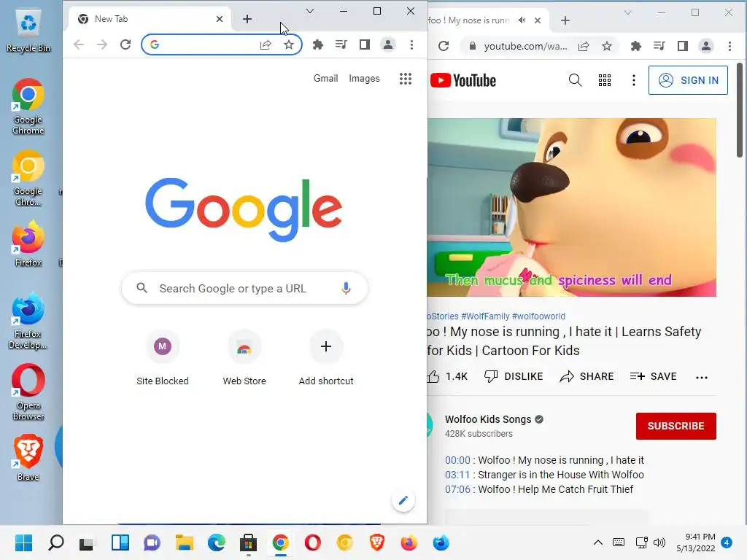Focus the Search Google or type a URL box

click(x=244, y=288)
